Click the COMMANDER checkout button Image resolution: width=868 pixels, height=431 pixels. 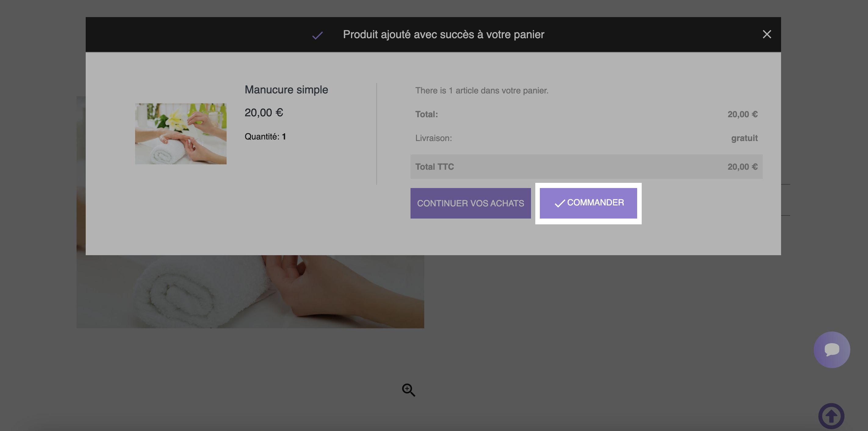point(588,203)
